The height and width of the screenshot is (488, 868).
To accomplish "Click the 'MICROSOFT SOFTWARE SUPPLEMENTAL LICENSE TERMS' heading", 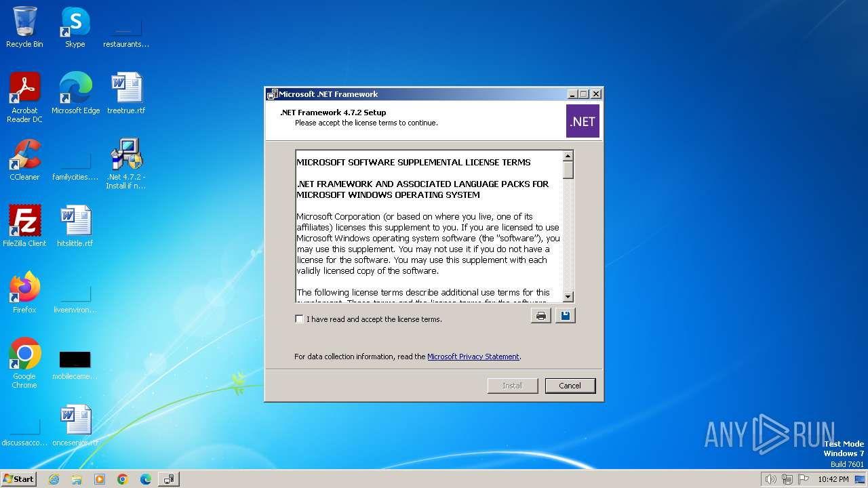I will (x=414, y=163).
